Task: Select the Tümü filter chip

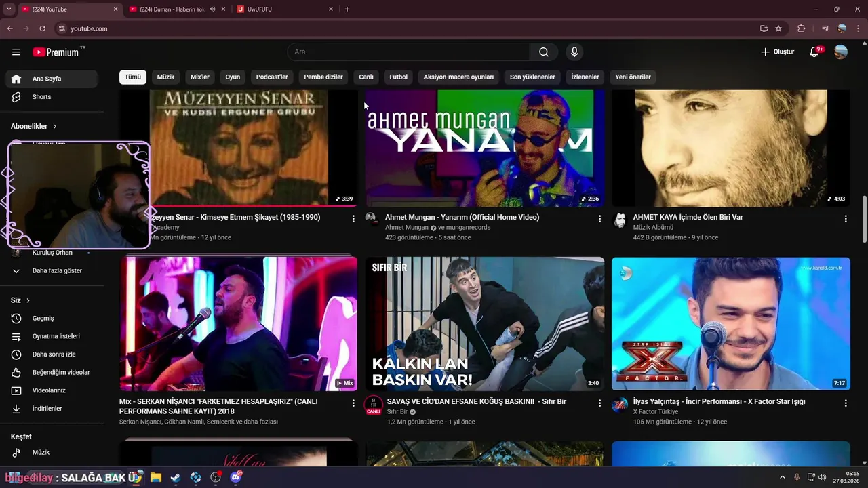Action: pos(133,77)
